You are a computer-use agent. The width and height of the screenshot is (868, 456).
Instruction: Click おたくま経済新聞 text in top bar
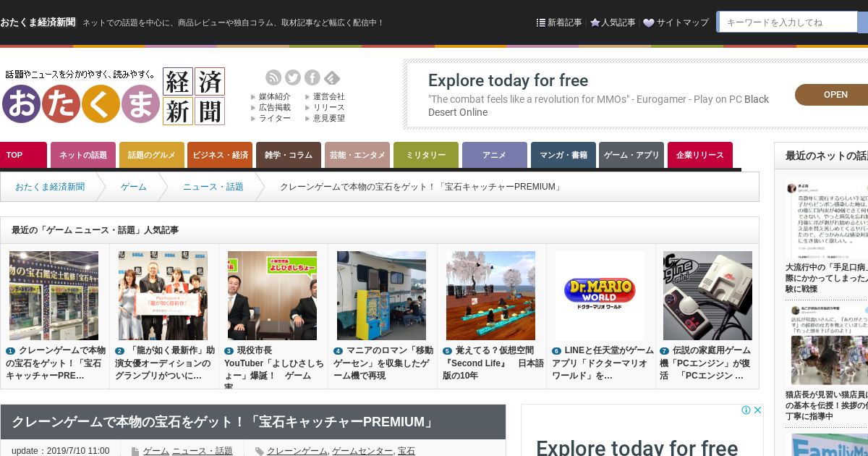point(38,22)
